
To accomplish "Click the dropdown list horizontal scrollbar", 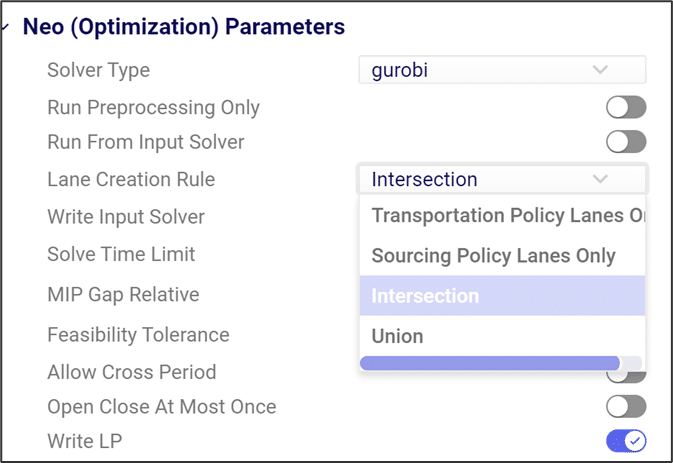I will tap(490, 363).
